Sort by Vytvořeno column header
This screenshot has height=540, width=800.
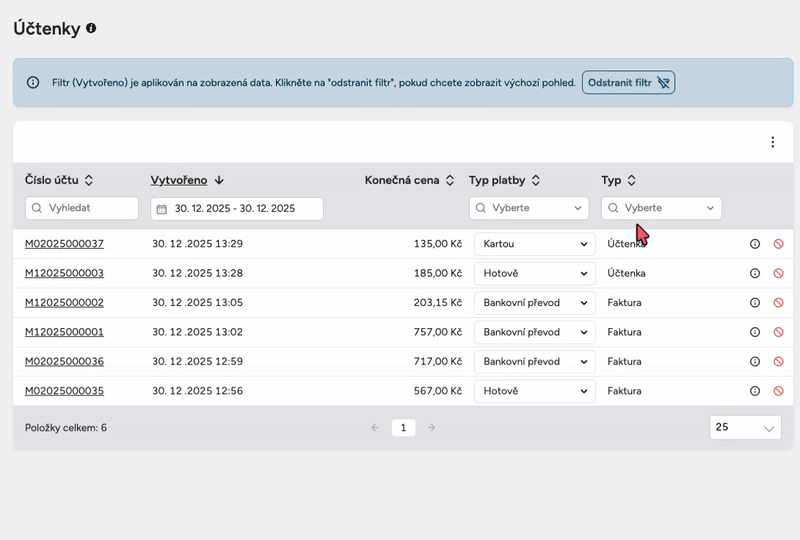(x=180, y=180)
